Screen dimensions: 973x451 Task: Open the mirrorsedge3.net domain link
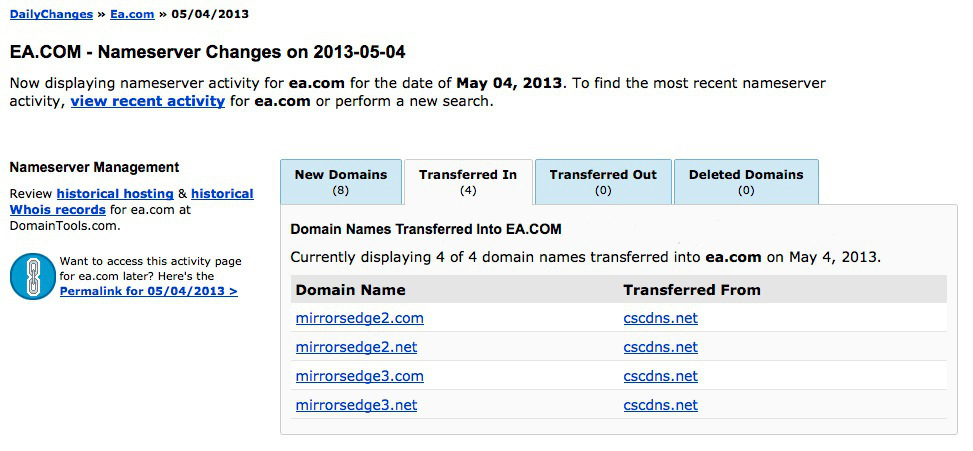[x=356, y=405]
